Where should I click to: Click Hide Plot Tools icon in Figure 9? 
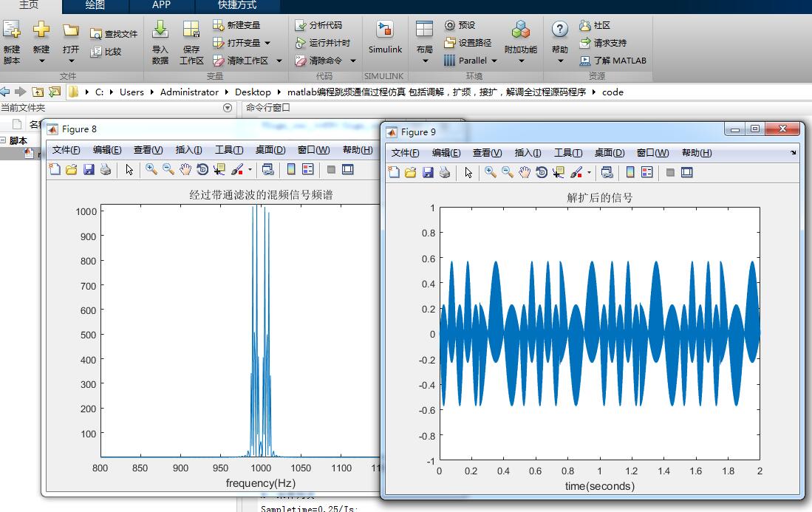click(x=670, y=172)
